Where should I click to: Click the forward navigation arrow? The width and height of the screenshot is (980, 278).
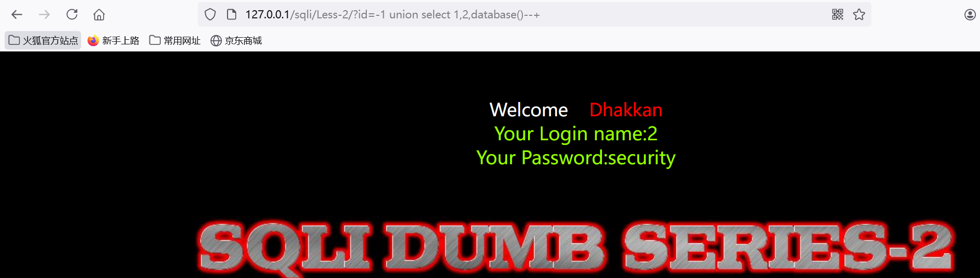[44, 14]
